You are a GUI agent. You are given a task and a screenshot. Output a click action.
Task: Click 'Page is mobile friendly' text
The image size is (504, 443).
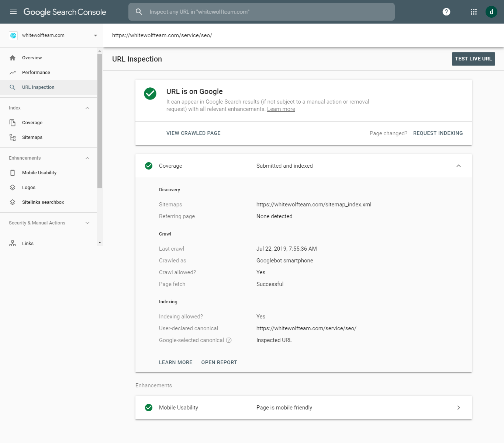click(284, 408)
